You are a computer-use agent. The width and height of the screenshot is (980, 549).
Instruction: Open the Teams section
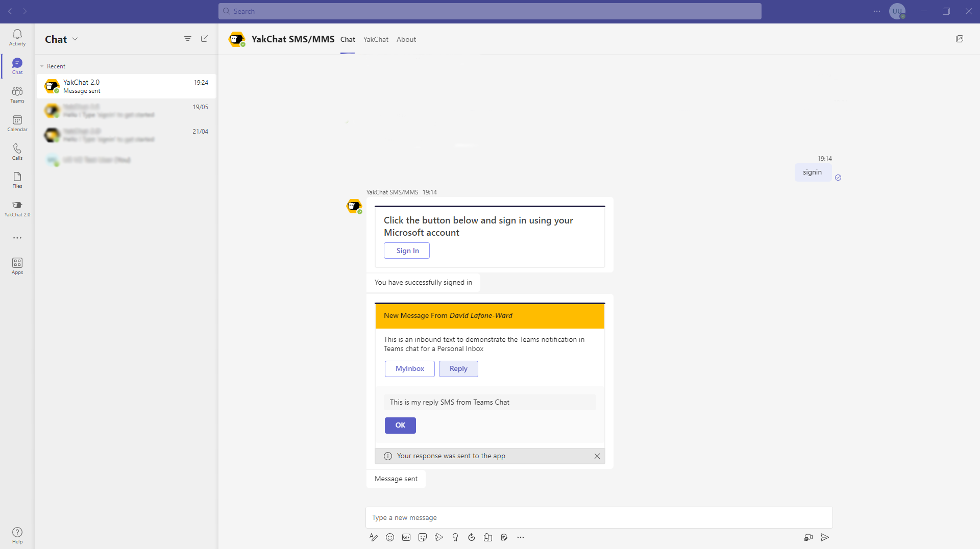click(x=17, y=94)
